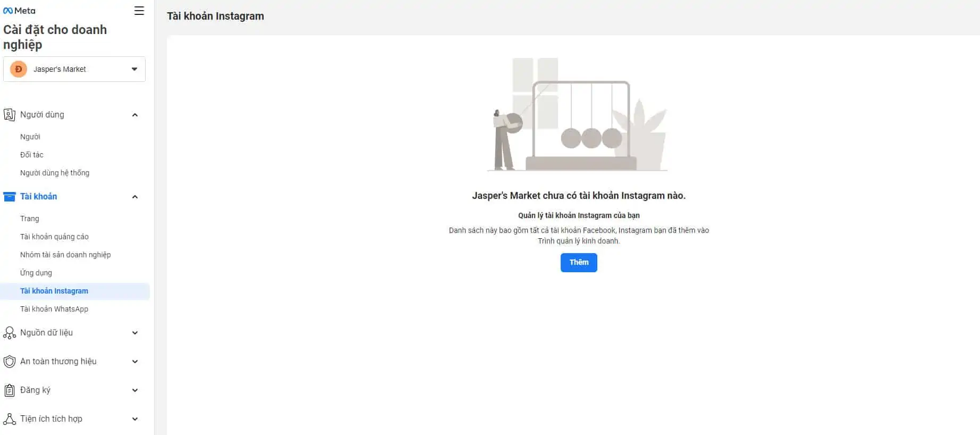
Task: Click the Đăng ký clipboard icon
Action: click(9, 390)
